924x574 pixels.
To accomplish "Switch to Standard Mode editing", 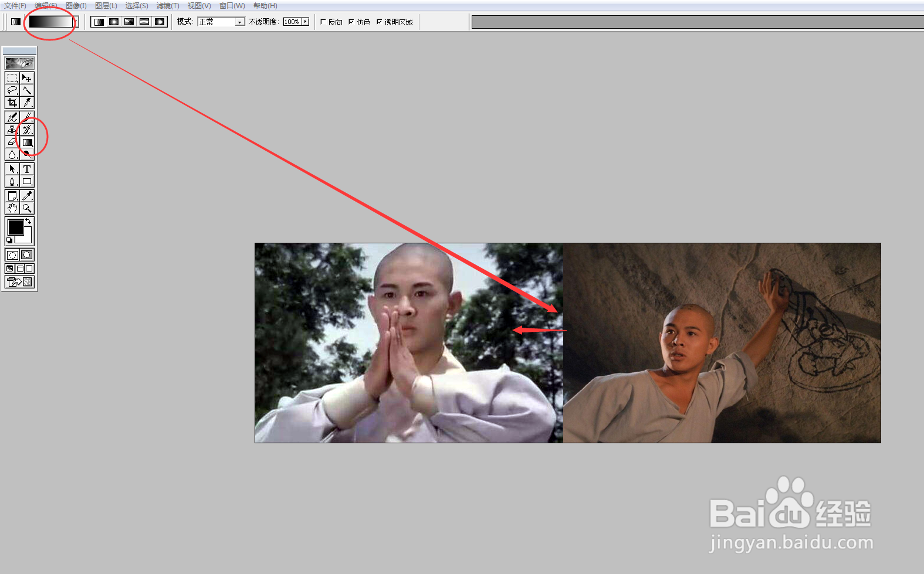I will (x=12, y=255).
